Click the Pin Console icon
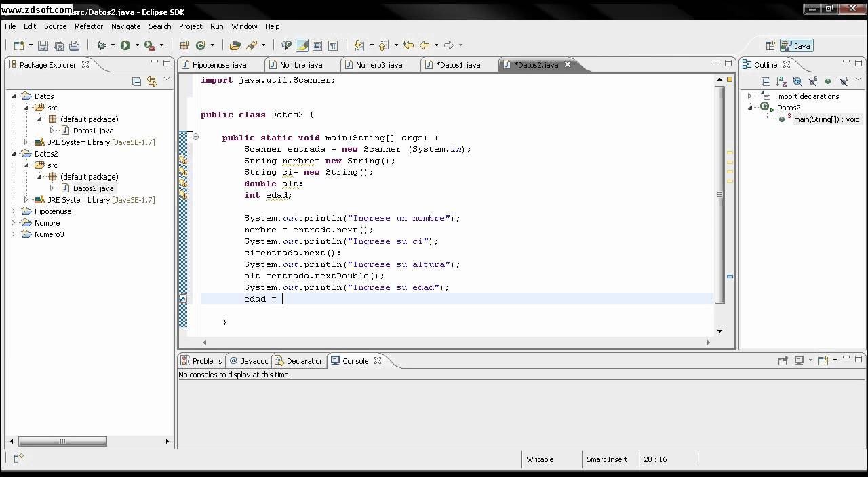Screen dimensions: 868x477 pos(783,360)
